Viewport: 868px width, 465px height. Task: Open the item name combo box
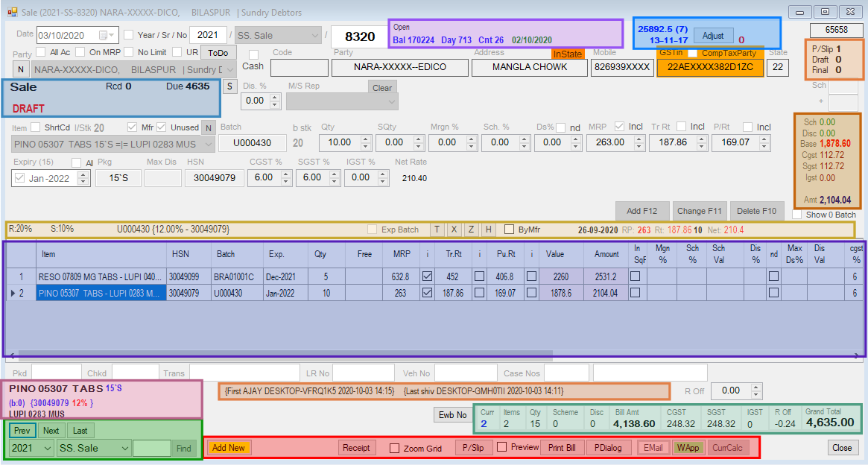208,142
